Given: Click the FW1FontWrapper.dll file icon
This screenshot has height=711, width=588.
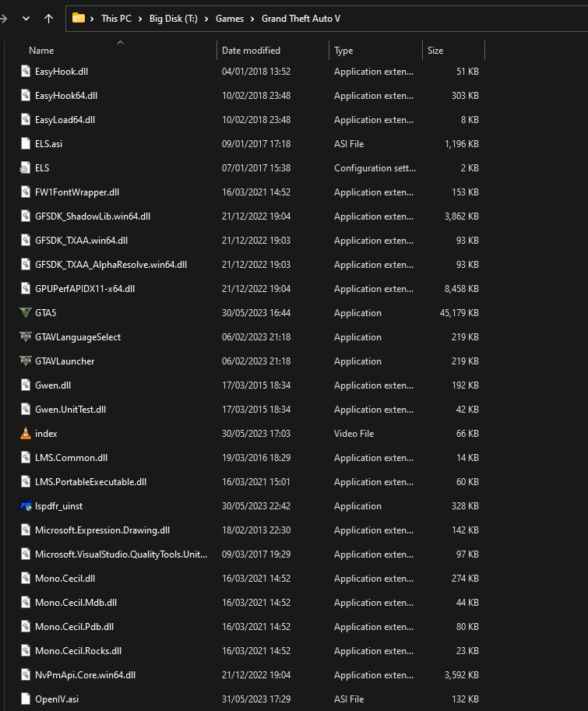Looking at the screenshot, I should coord(26,192).
